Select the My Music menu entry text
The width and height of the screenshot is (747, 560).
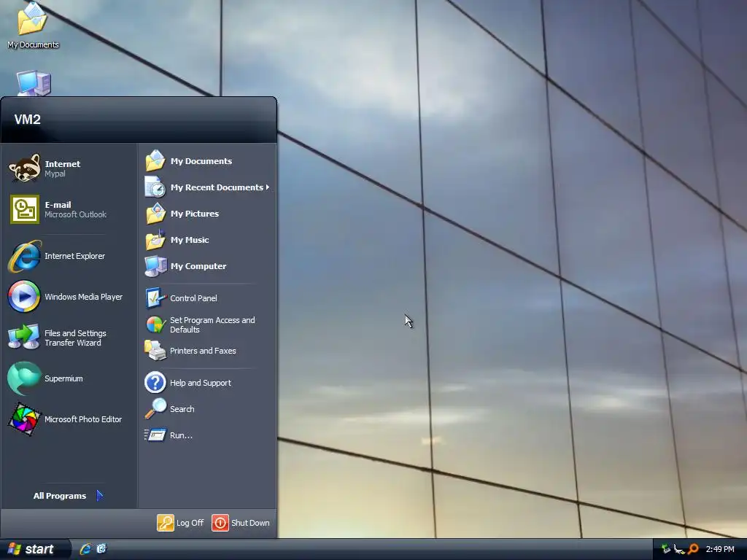190,240
